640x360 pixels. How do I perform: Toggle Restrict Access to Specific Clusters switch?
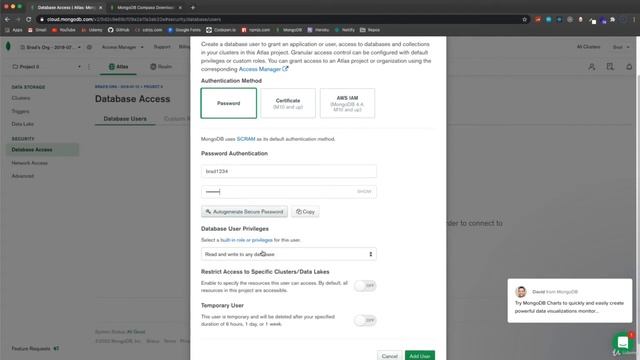pos(365,286)
